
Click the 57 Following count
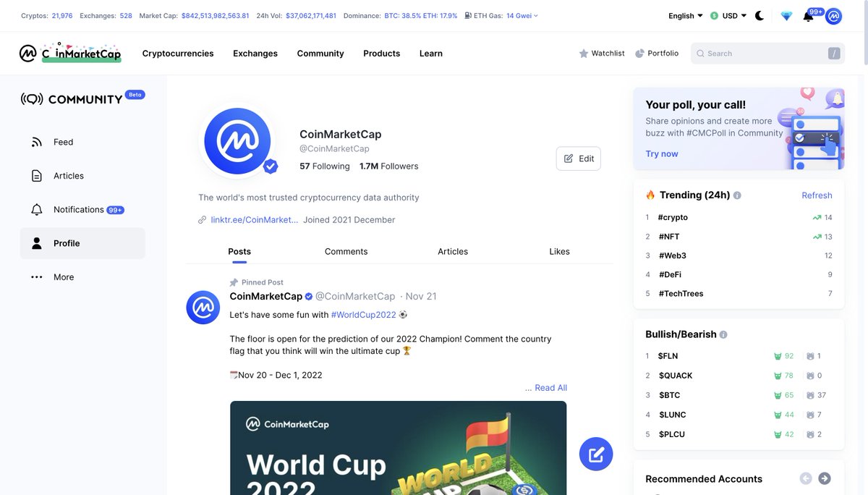tap(325, 166)
